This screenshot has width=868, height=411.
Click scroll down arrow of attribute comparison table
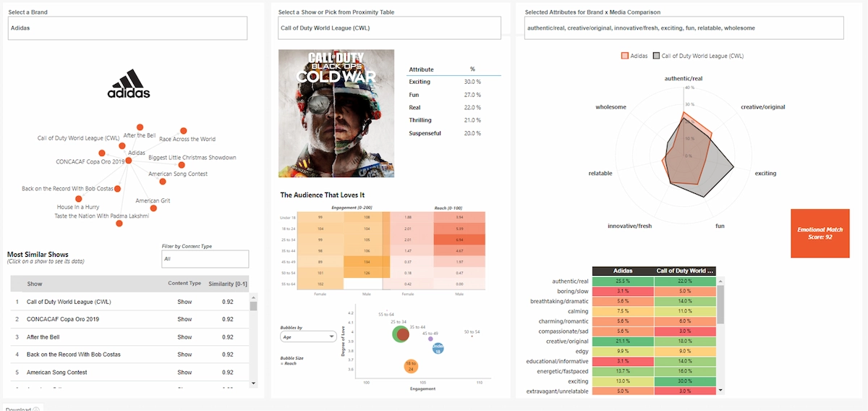coord(719,391)
